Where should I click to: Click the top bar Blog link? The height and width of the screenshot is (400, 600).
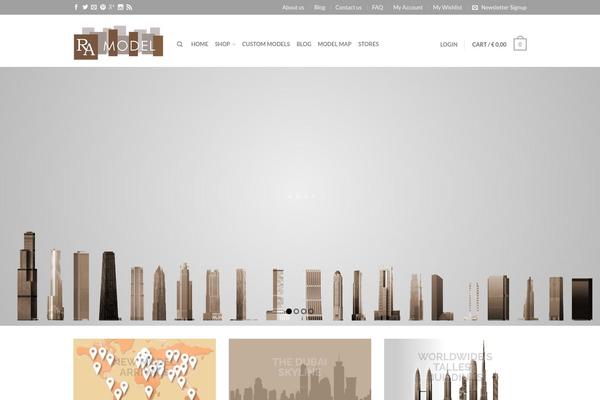coord(320,7)
